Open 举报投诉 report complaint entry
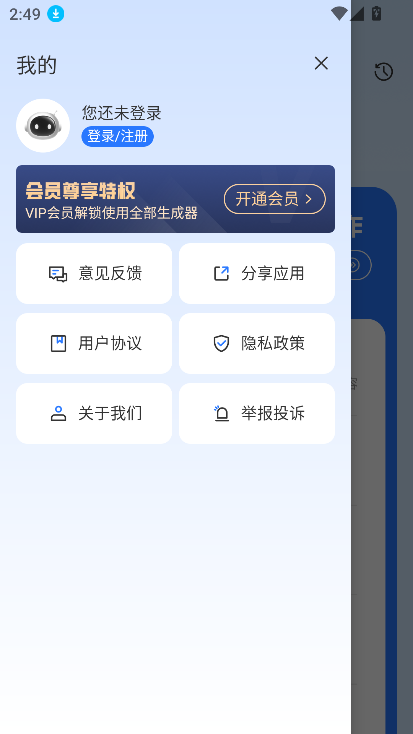The width and height of the screenshot is (413, 734). pos(257,413)
